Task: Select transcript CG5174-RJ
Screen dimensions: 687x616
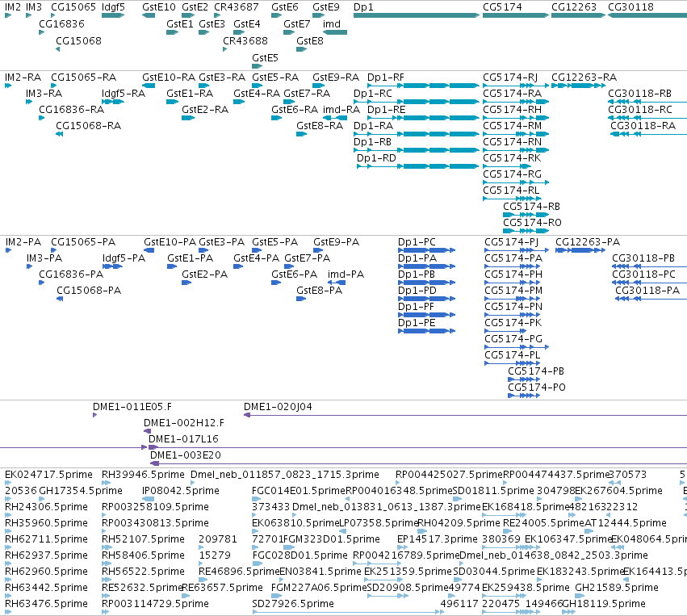Action: [516, 86]
